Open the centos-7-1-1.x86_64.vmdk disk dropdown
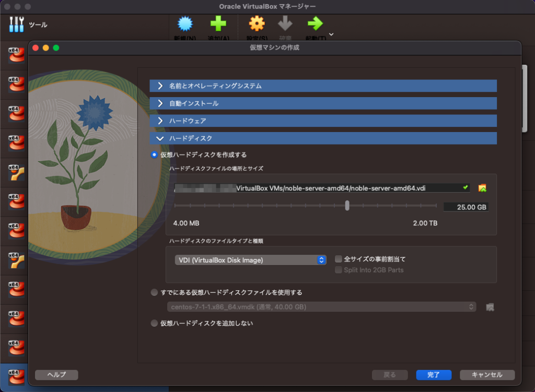Screen dimensions: 535x392 coord(321,307)
